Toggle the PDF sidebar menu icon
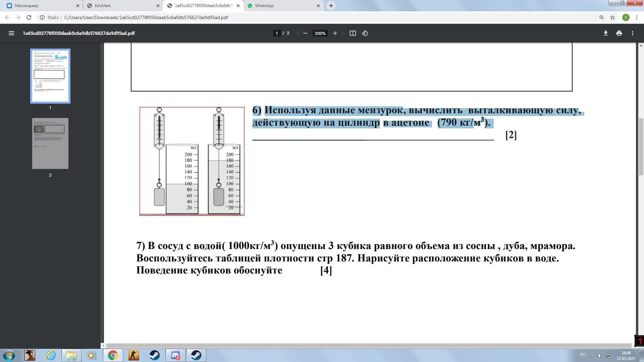This screenshot has width=644, height=362. (11, 33)
